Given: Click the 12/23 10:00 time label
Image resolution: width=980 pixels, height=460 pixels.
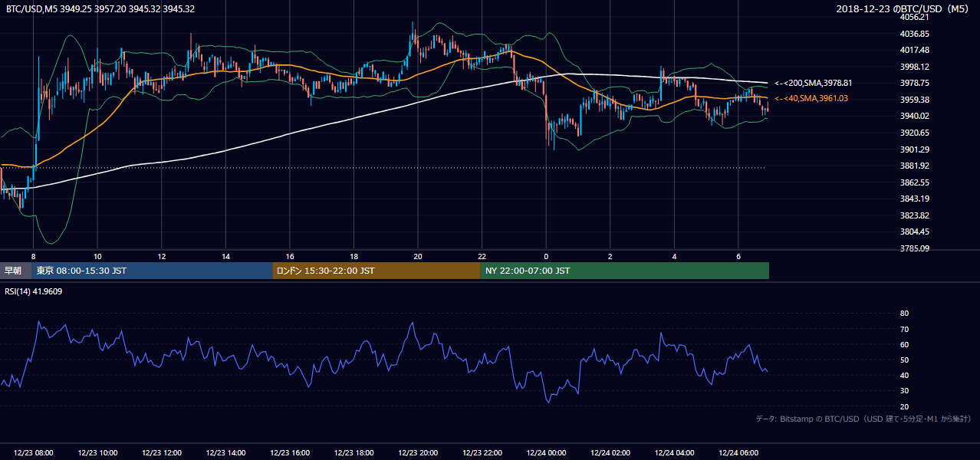Looking at the screenshot, I should tap(97, 453).
